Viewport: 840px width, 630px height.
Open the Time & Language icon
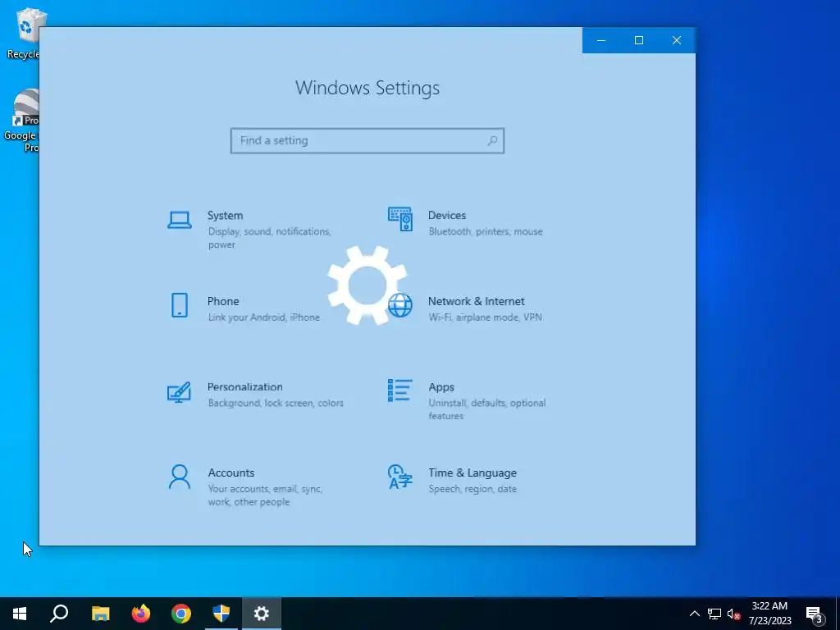coord(400,477)
